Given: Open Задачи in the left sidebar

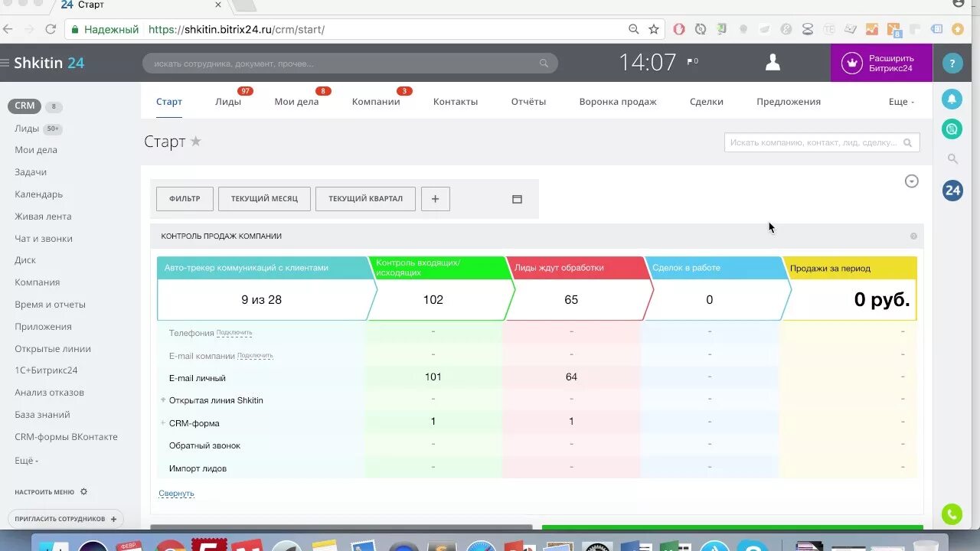Looking at the screenshot, I should 31,172.
